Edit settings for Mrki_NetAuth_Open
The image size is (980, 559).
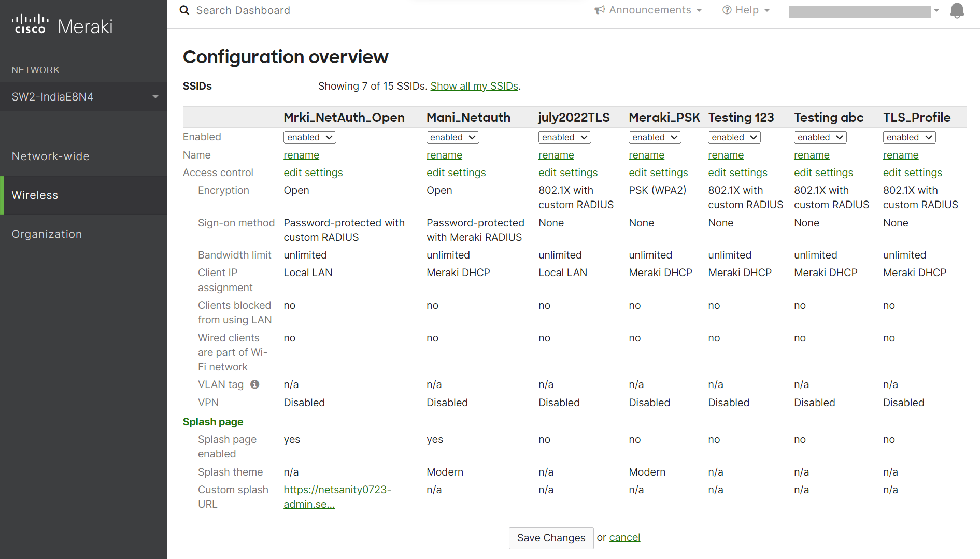313,173
